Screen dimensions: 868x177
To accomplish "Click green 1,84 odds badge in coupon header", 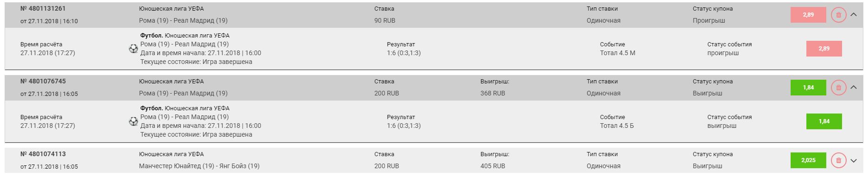I will click(x=808, y=88).
